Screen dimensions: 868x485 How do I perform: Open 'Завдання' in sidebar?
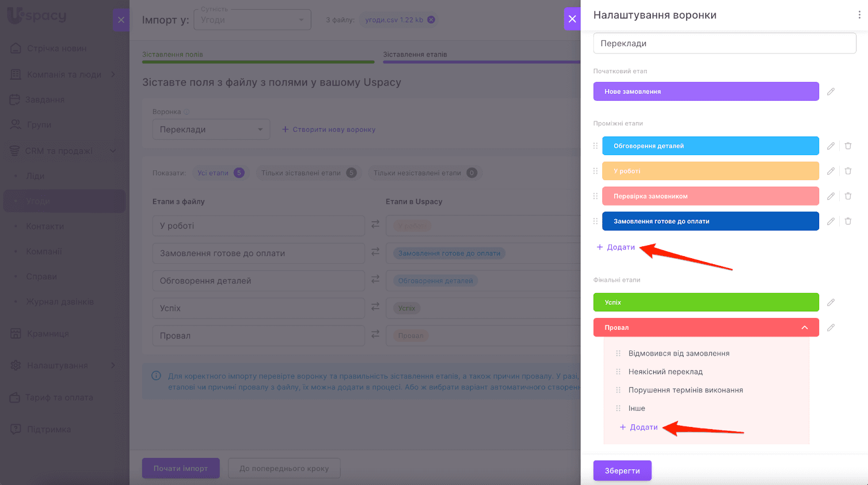(x=45, y=100)
